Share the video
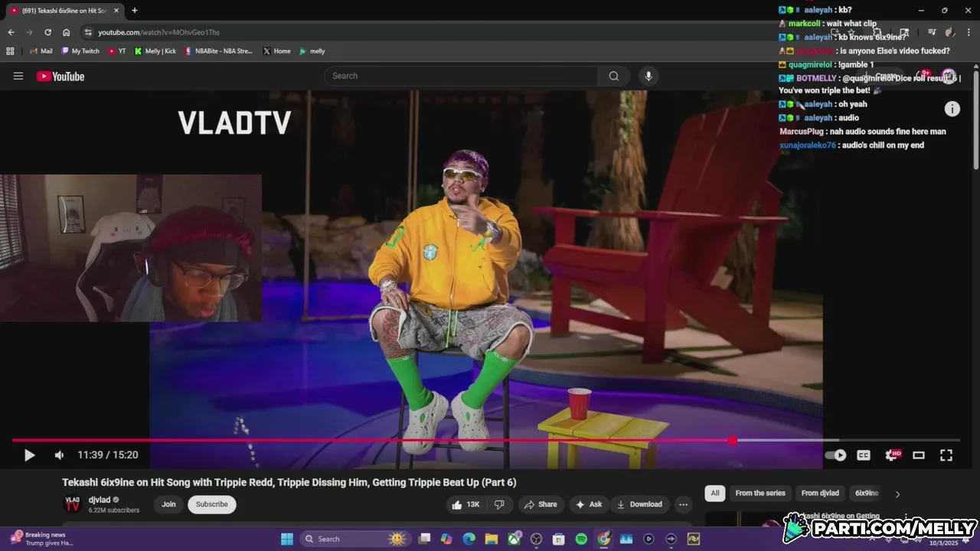This screenshot has width=980, height=551. 541,504
